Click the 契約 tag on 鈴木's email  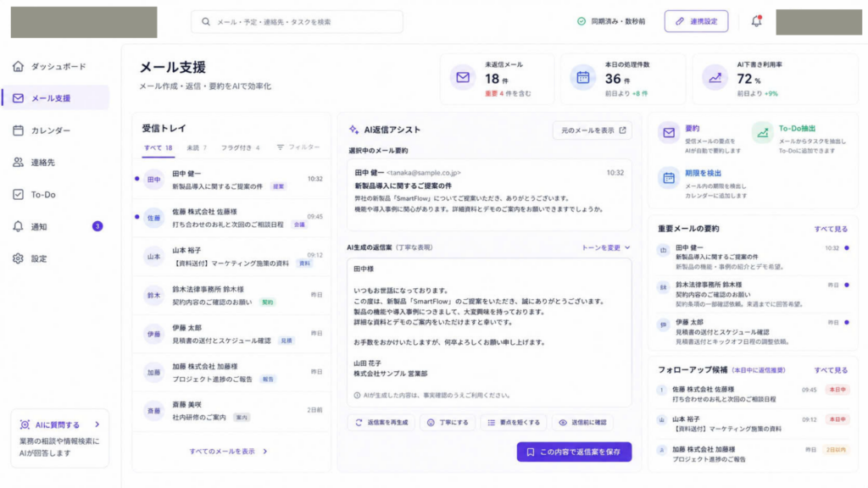(x=267, y=302)
